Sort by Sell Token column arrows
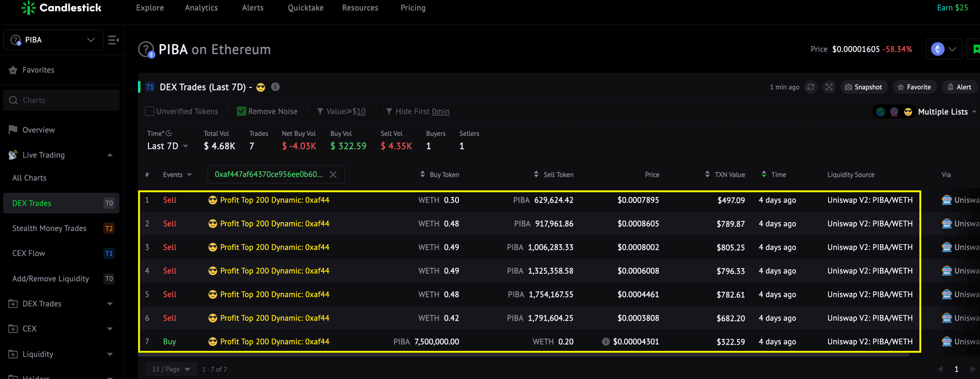 [536, 174]
